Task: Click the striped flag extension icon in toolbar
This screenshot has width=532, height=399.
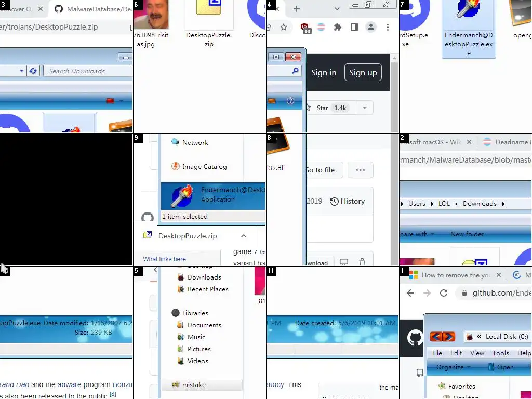Action: pyautogui.click(x=321, y=27)
